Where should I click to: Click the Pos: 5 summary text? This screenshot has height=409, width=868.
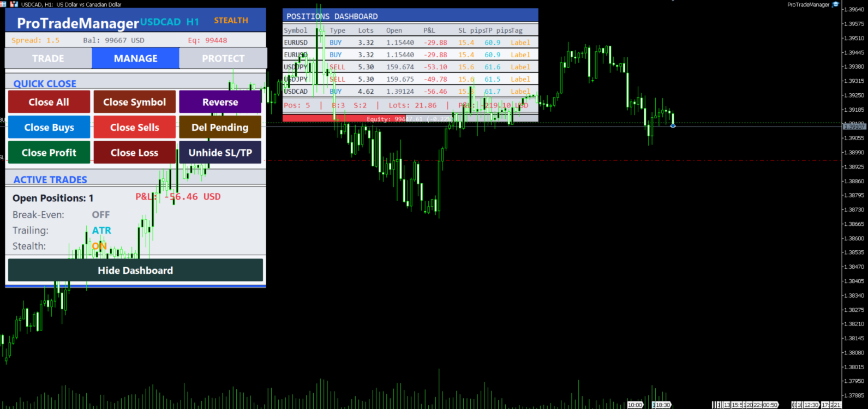pos(297,105)
